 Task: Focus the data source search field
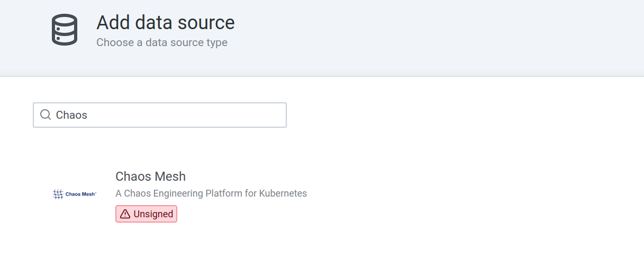click(160, 115)
